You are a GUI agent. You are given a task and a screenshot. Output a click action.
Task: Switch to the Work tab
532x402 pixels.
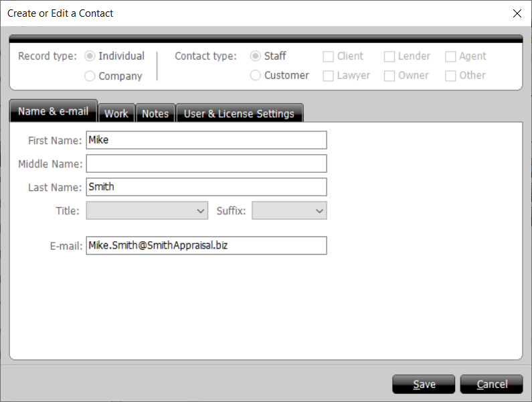[116, 113]
